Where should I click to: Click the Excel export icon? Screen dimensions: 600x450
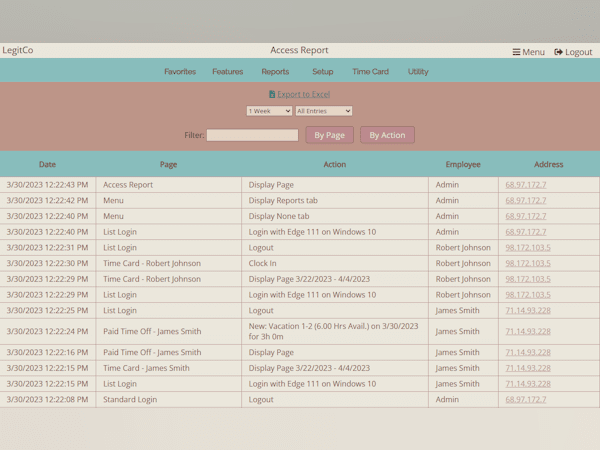(272, 95)
